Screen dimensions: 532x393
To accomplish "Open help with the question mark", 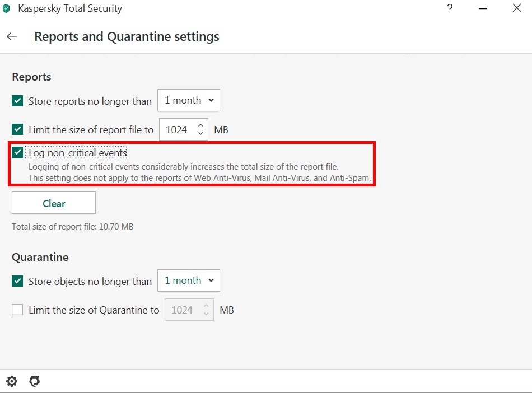I will tap(450, 8).
